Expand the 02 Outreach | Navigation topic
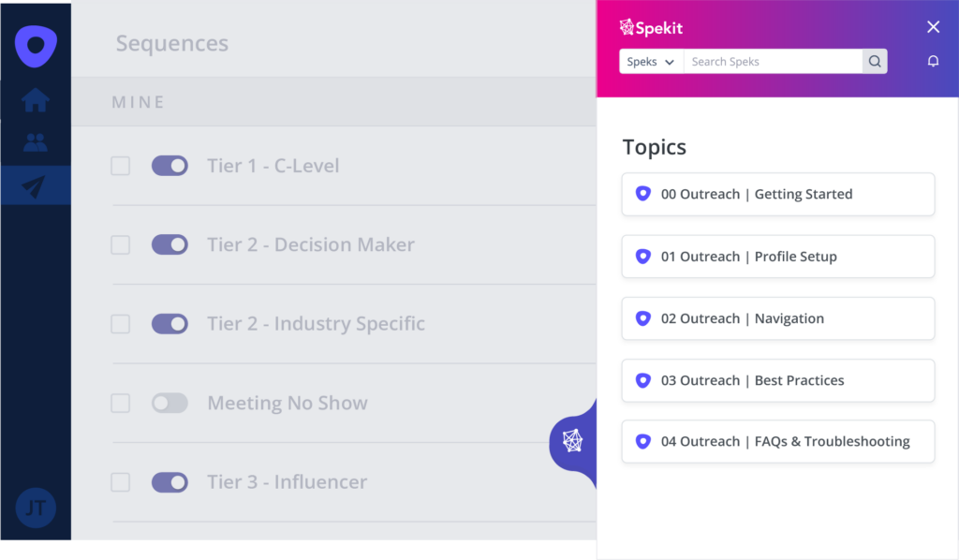 pyautogui.click(x=777, y=318)
